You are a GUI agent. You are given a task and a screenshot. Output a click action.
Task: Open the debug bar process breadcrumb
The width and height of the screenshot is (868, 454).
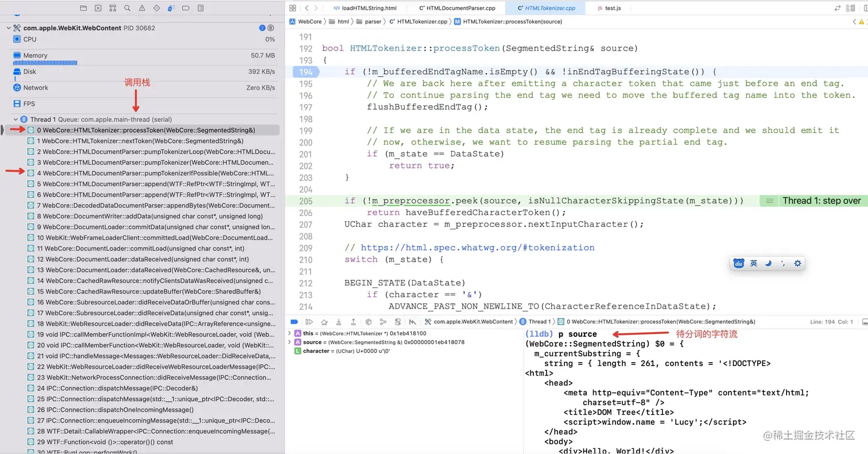pyautogui.click(x=468, y=322)
